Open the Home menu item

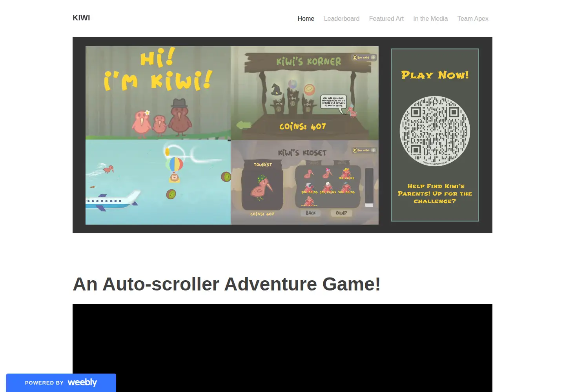(x=306, y=18)
